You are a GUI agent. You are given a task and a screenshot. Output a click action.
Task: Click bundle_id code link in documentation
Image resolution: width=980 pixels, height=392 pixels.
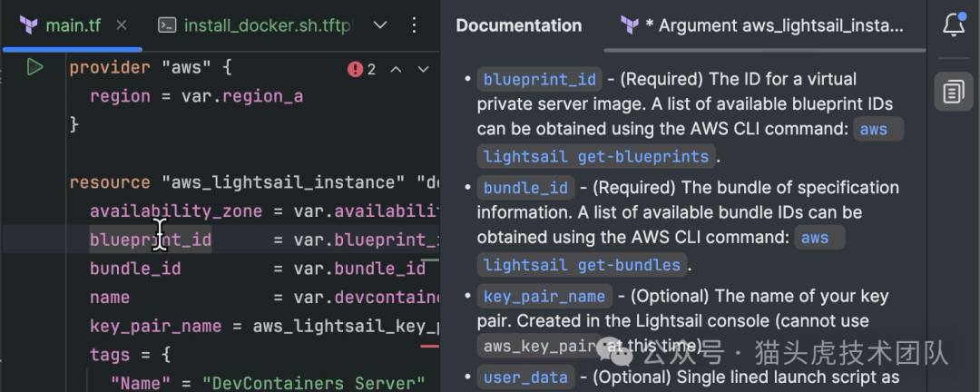click(x=525, y=188)
